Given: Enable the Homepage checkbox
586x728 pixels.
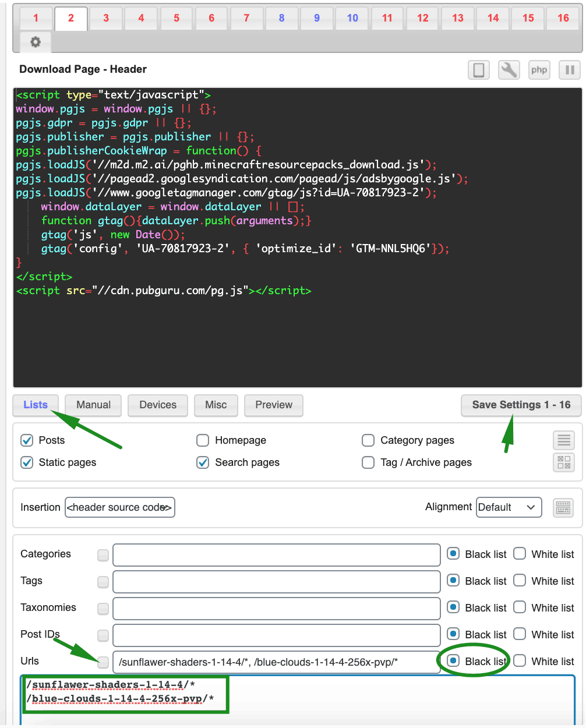Looking at the screenshot, I should coord(203,440).
